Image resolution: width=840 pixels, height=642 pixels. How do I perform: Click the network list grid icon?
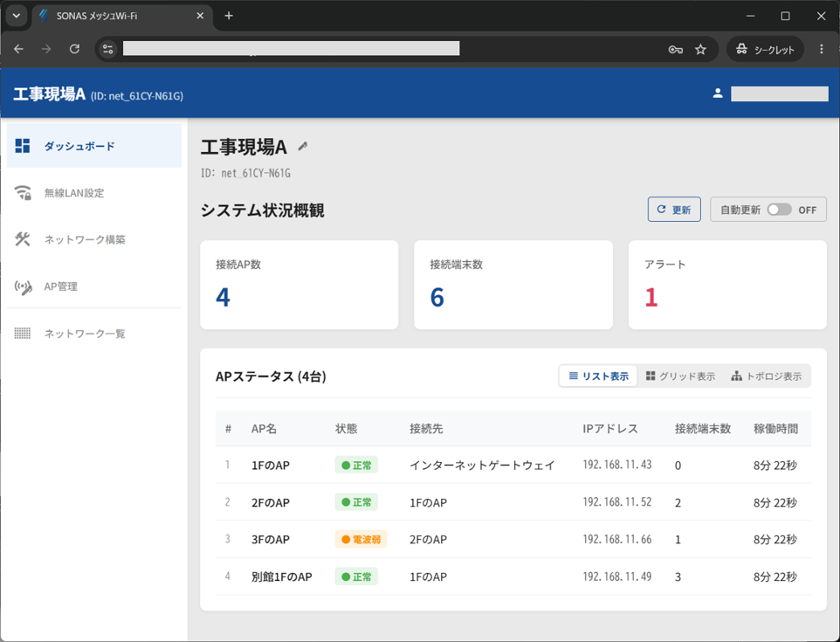point(23,334)
